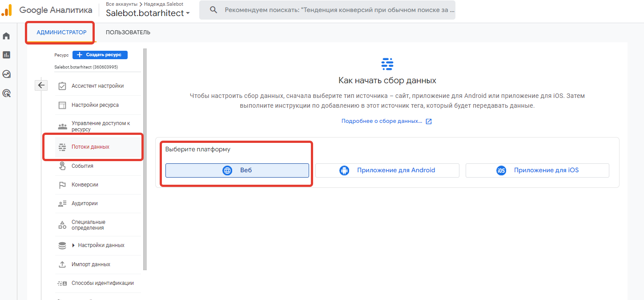Open the Salebot.botarhitect account dropdown
This screenshot has width=644, height=300.
click(148, 13)
